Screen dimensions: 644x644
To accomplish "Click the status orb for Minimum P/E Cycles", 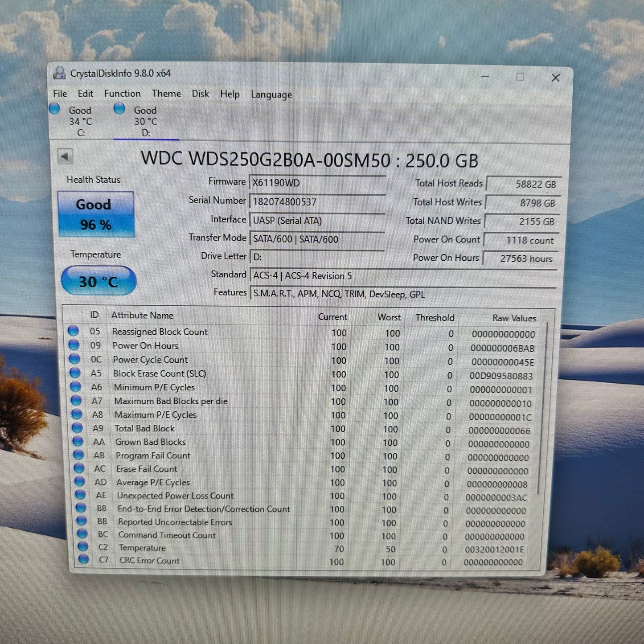I will (76, 386).
